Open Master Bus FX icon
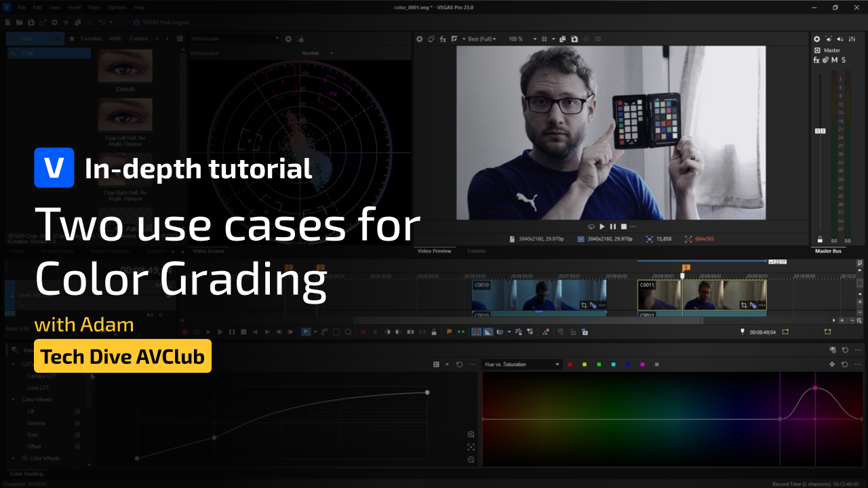The image size is (868, 488). coord(816,60)
